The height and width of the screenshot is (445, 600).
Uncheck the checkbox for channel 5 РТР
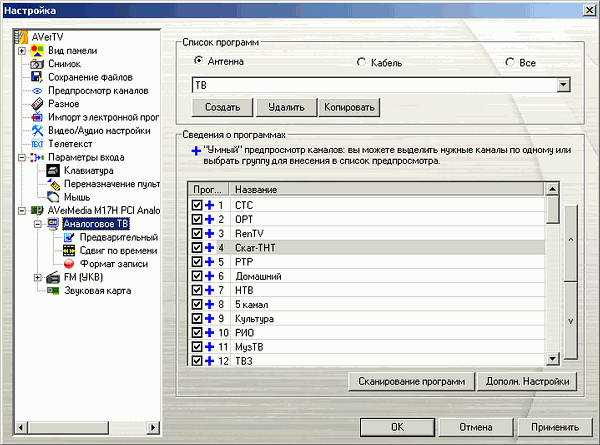(x=197, y=262)
